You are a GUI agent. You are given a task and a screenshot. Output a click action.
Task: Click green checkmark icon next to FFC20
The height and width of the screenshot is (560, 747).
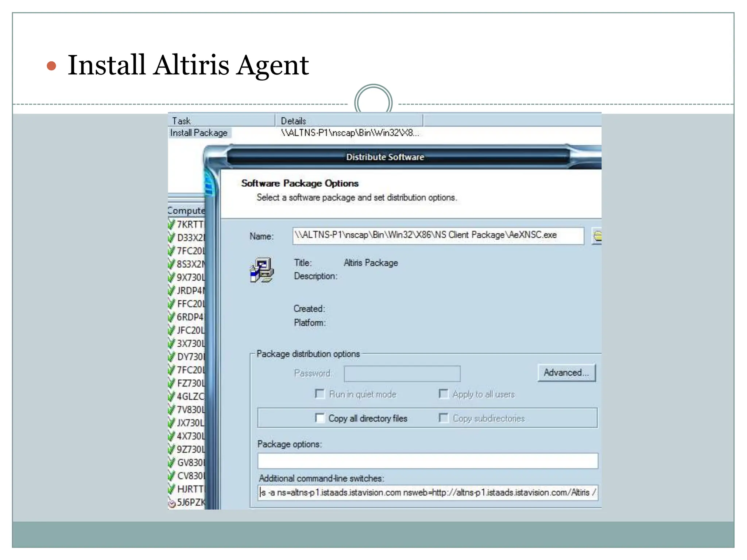tap(171, 303)
